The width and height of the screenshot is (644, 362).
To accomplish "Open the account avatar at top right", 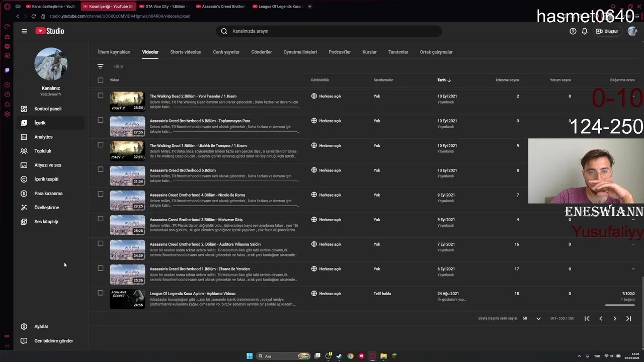I will (x=632, y=31).
